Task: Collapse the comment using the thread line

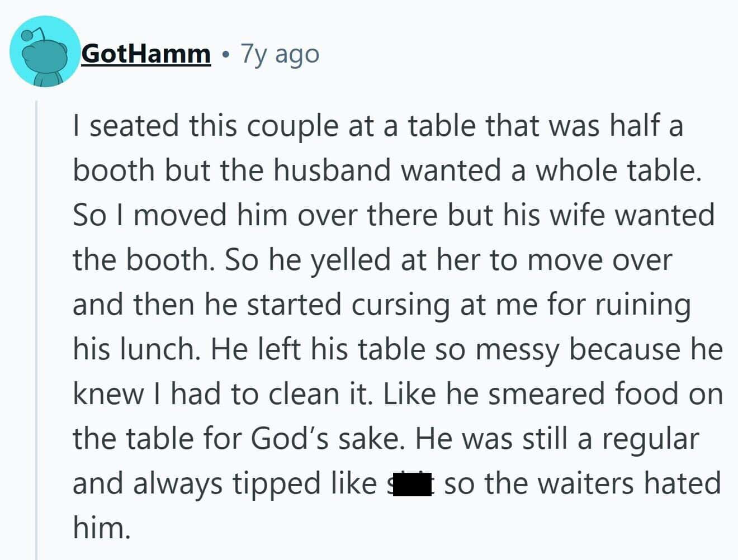Action: tap(36, 330)
